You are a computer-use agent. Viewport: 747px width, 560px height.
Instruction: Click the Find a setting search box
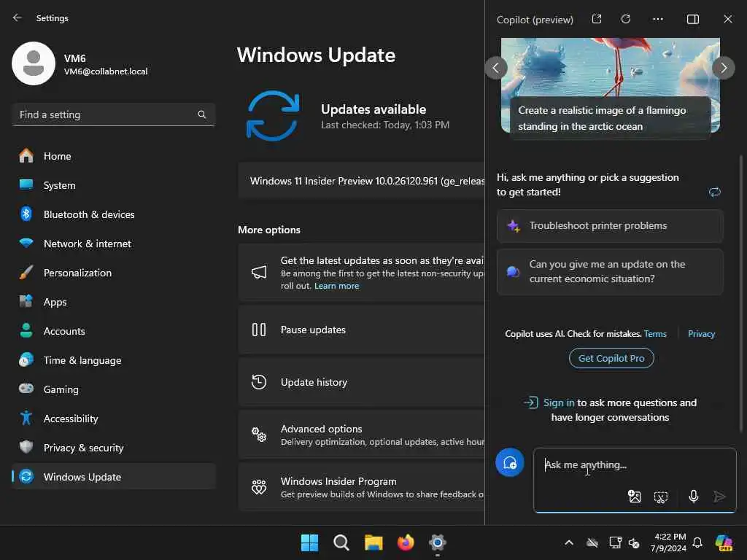(114, 114)
